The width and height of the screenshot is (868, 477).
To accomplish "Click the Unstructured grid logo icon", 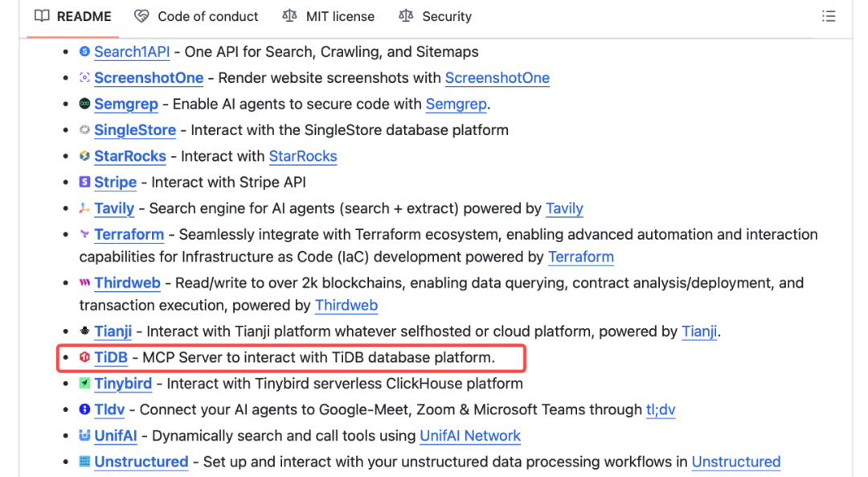I will [84, 462].
